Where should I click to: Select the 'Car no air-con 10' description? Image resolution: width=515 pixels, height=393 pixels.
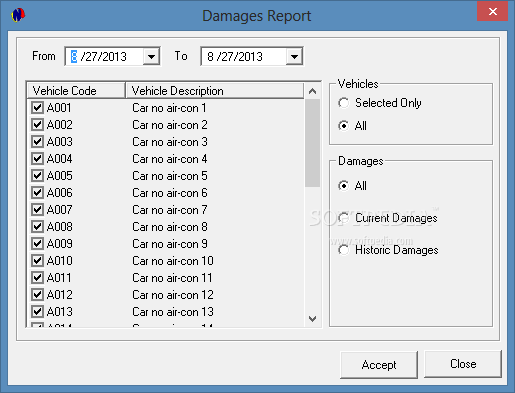tap(173, 261)
